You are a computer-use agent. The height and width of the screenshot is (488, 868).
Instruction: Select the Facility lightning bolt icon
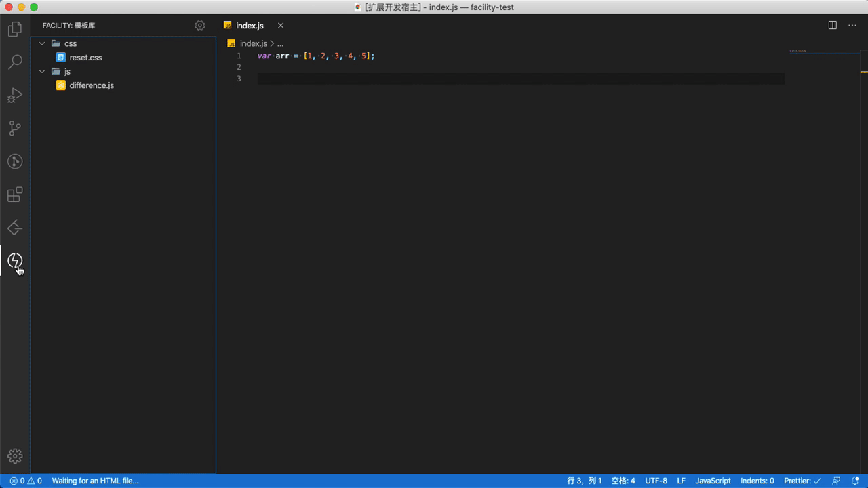click(15, 261)
